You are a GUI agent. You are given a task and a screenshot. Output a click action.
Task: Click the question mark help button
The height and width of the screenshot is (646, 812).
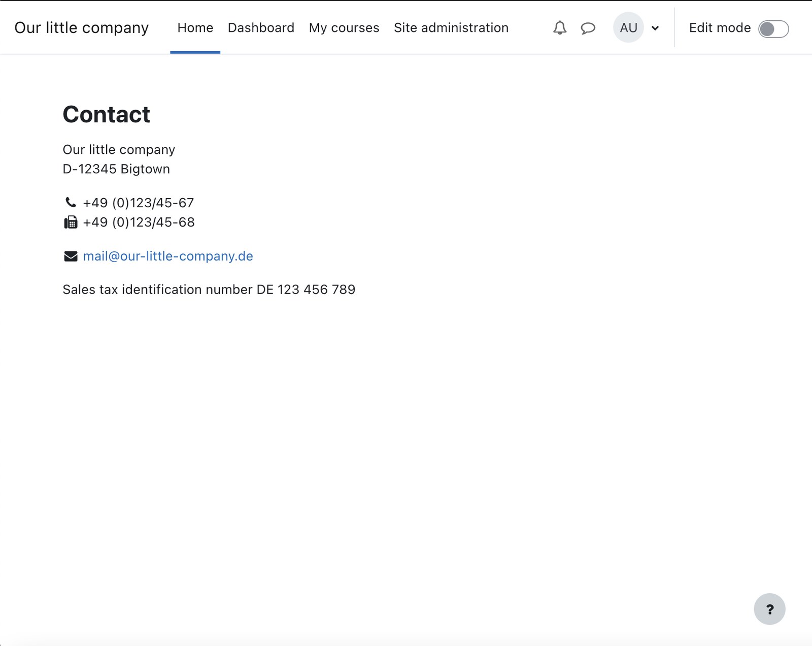(769, 609)
